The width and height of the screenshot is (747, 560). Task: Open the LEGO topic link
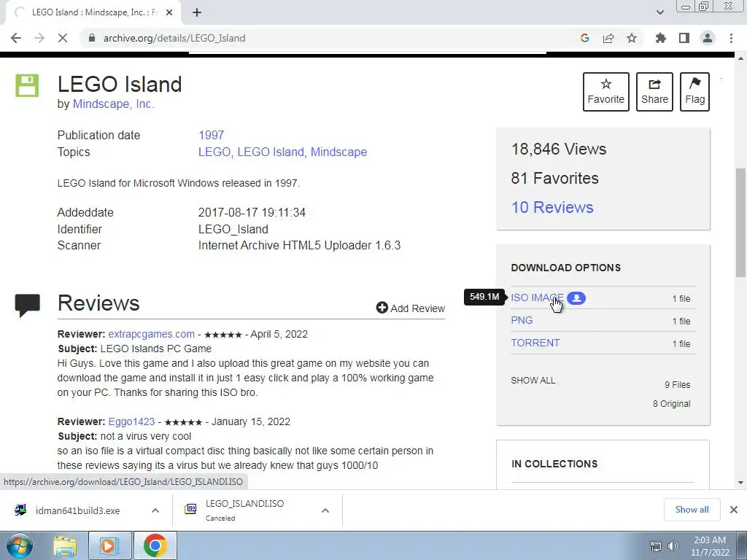pos(214,152)
